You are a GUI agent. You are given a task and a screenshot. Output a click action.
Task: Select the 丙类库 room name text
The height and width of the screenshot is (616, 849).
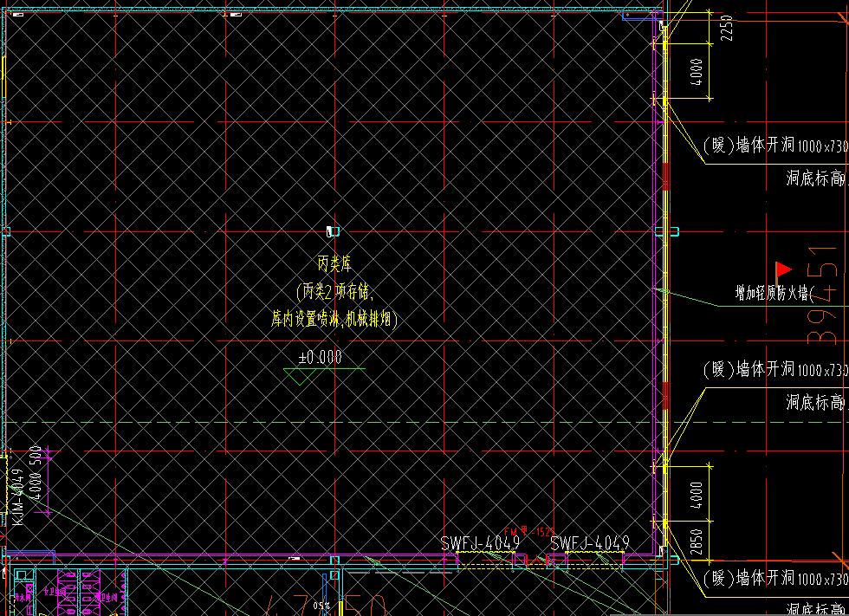334,263
